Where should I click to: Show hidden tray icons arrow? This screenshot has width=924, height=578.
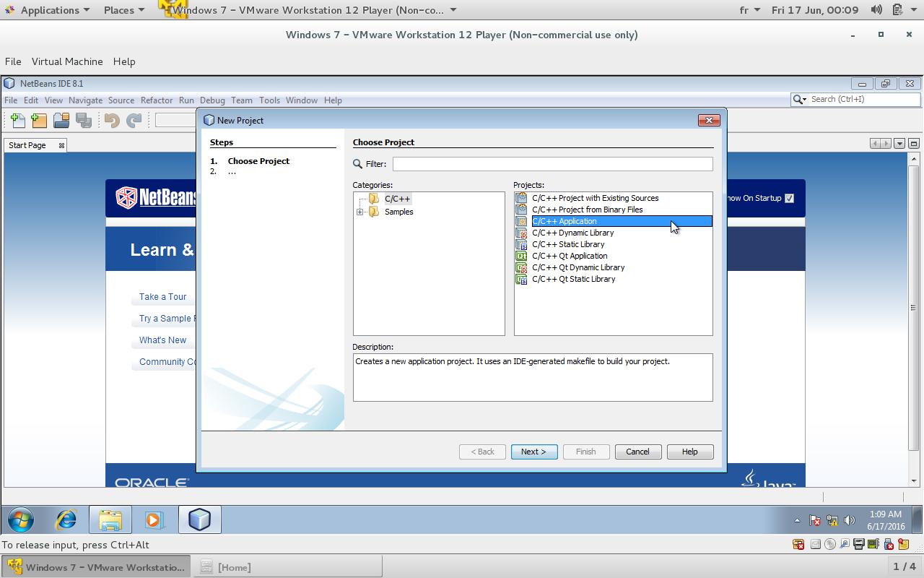pyautogui.click(x=797, y=521)
